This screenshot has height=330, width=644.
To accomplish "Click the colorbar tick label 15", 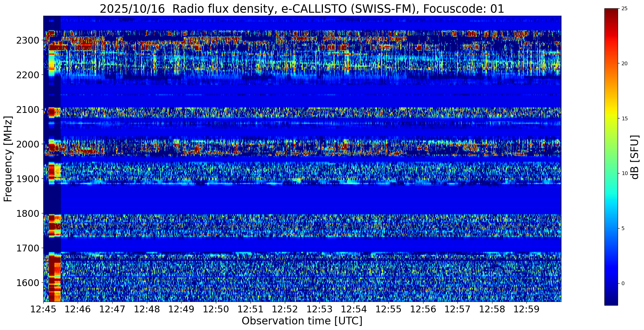I will click(x=625, y=119).
